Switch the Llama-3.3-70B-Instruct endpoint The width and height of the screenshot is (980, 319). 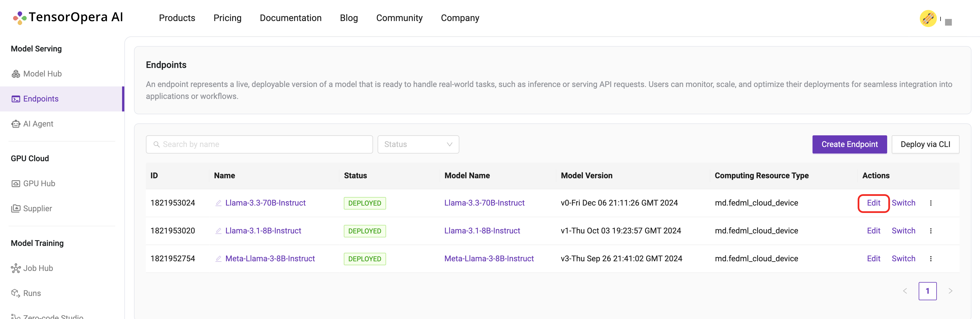tap(903, 203)
